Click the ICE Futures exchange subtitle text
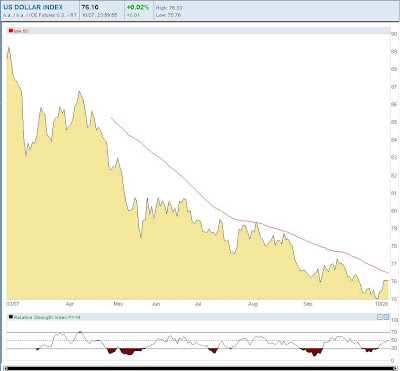The width and height of the screenshot is (400, 371). click(40, 15)
